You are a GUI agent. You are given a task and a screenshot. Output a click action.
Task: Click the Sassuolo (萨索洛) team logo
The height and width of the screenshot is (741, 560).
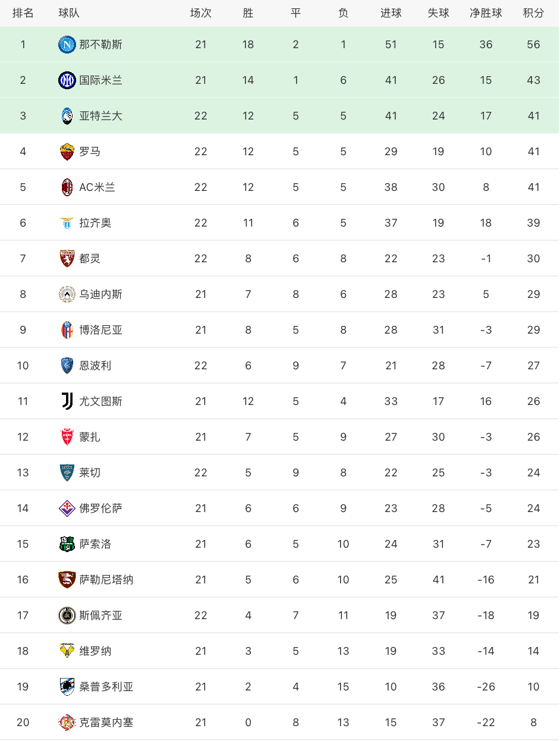click(67, 544)
